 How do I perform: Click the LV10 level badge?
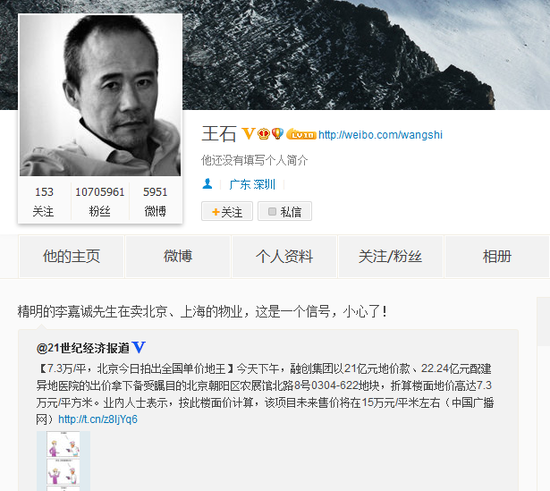tap(301, 134)
